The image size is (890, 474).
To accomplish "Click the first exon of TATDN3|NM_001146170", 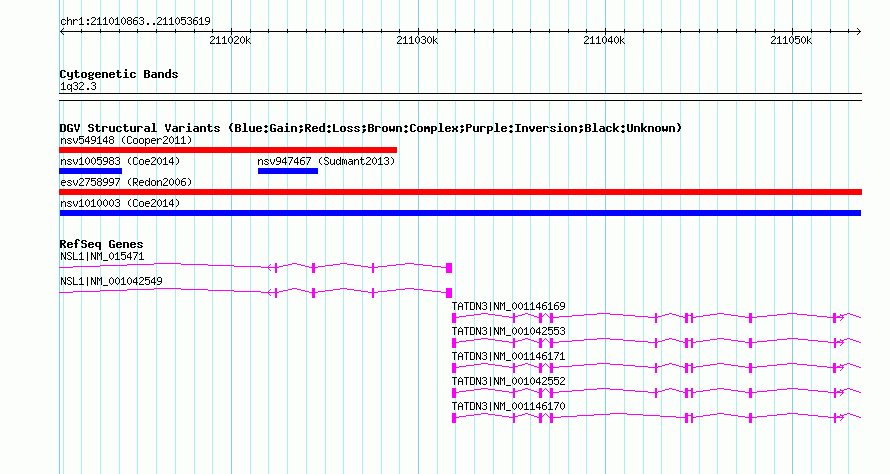I will point(454,418).
